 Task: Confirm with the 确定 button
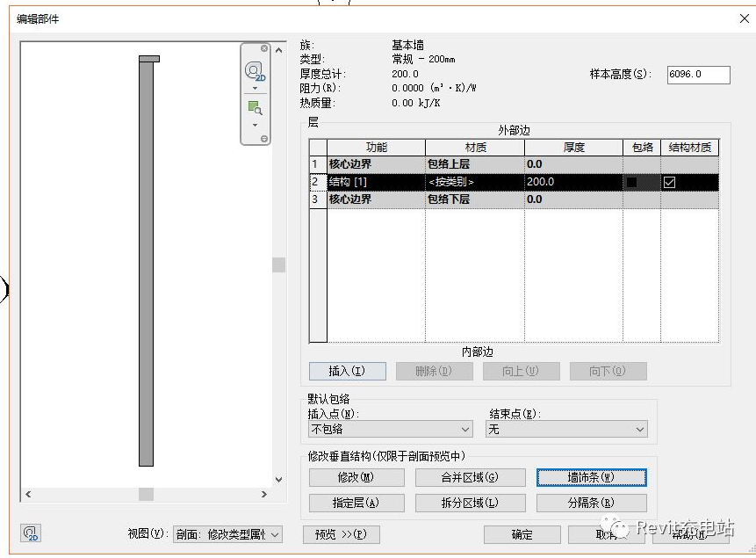pyautogui.click(x=522, y=534)
